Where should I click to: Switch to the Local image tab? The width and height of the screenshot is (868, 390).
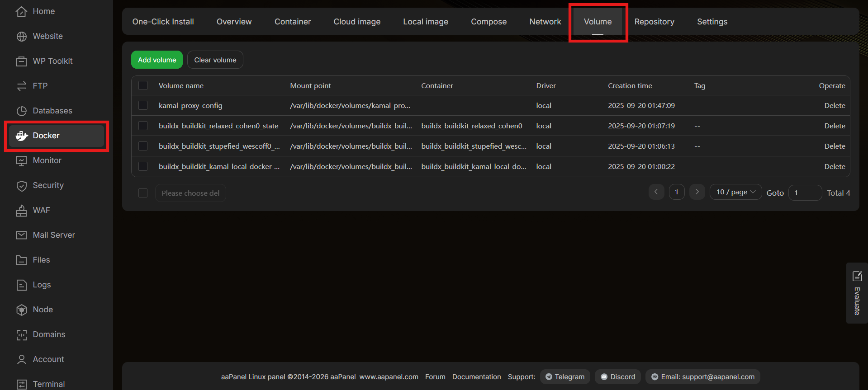426,22
